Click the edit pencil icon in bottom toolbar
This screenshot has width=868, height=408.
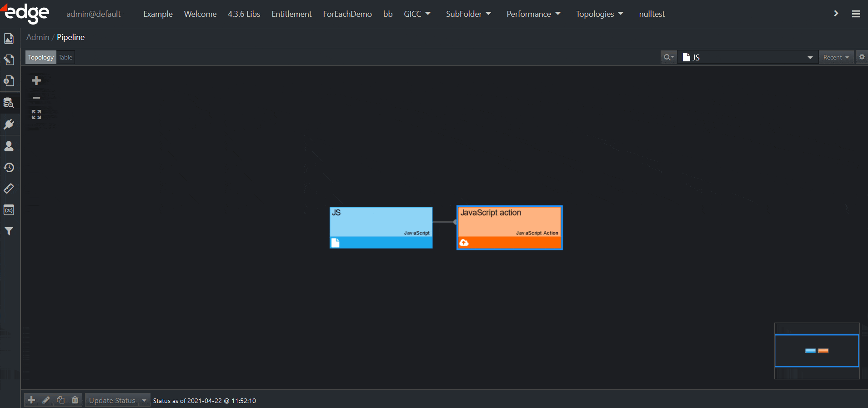point(46,400)
